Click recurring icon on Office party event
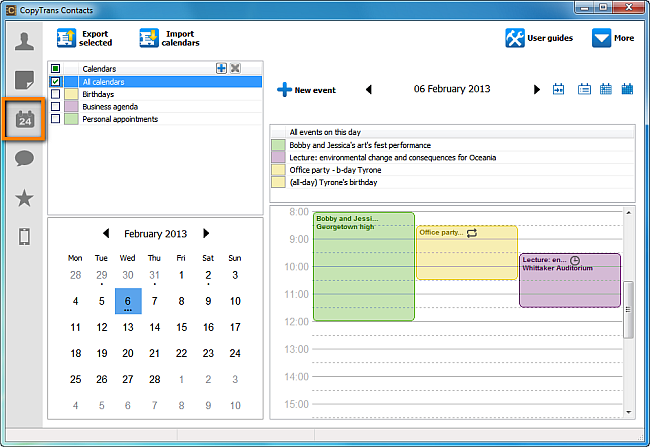Image resolution: width=650 pixels, height=447 pixels. point(472,233)
